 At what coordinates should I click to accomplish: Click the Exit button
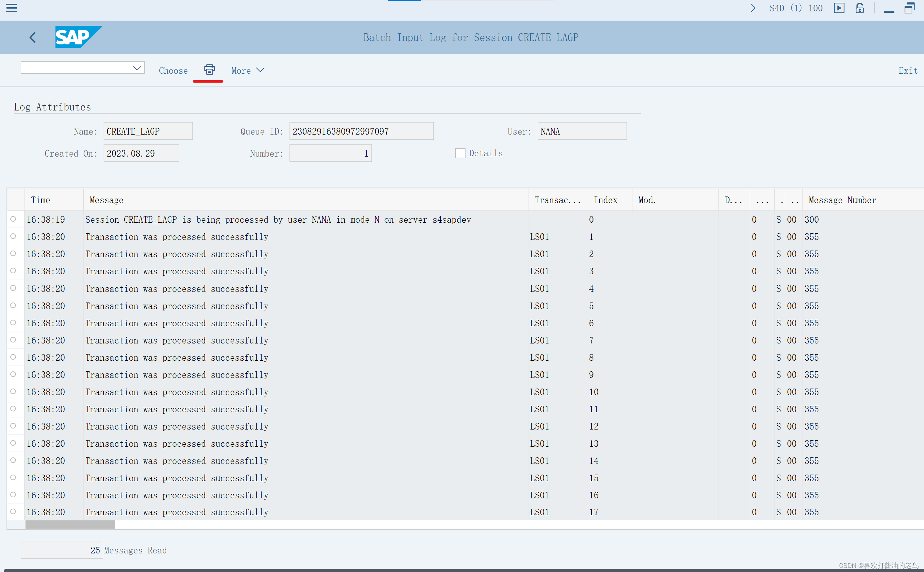pyautogui.click(x=908, y=70)
